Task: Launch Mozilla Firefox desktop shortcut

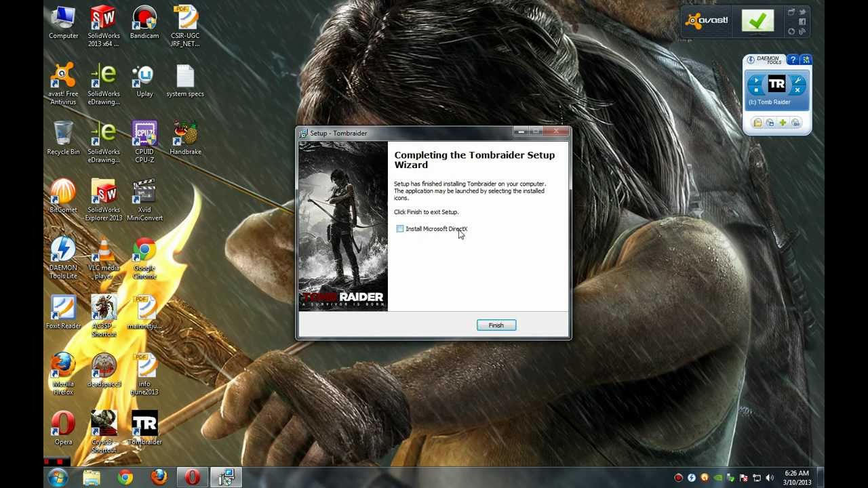Action: tap(63, 374)
